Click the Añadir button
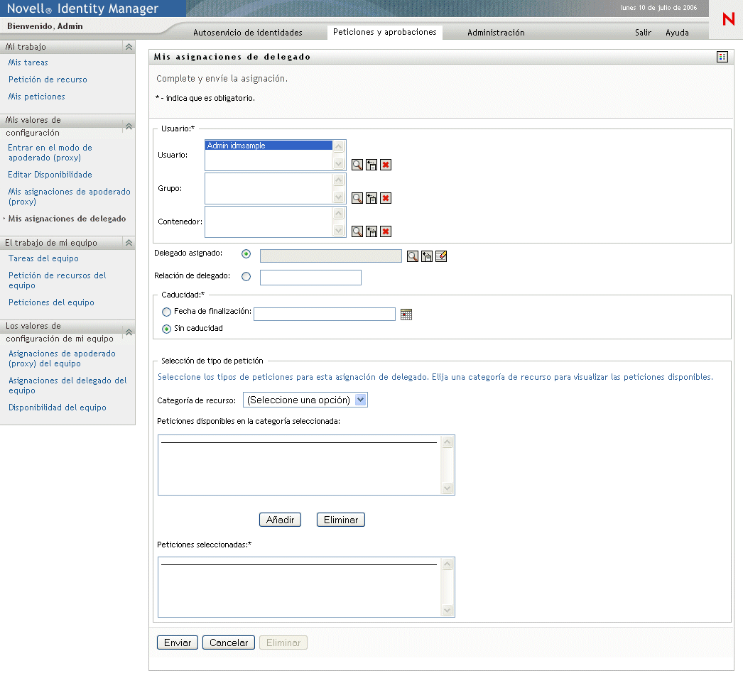Screen dimensions: 743x700 coord(280,520)
